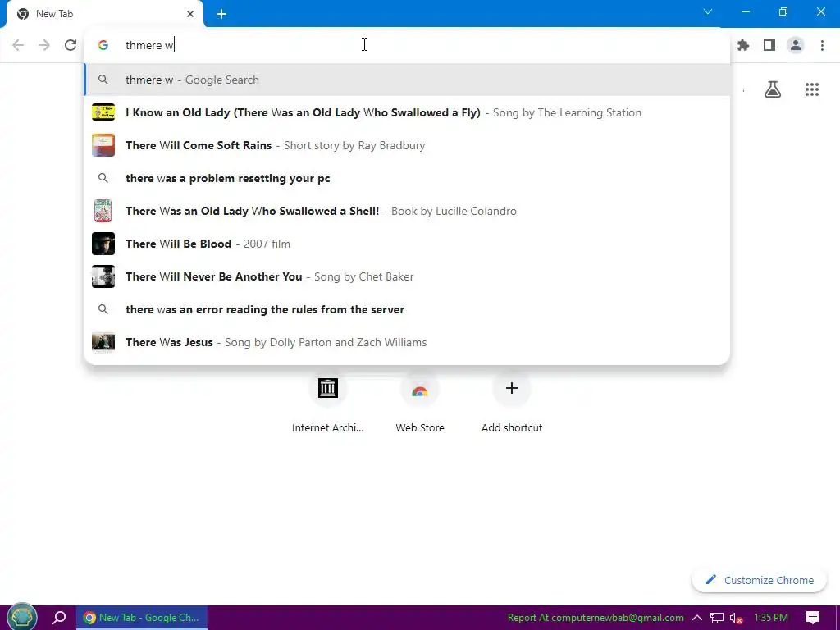This screenshot has height=630, width=840.
Task: Click the 'Add shortcut' label
Action: (x=512, y=427)
